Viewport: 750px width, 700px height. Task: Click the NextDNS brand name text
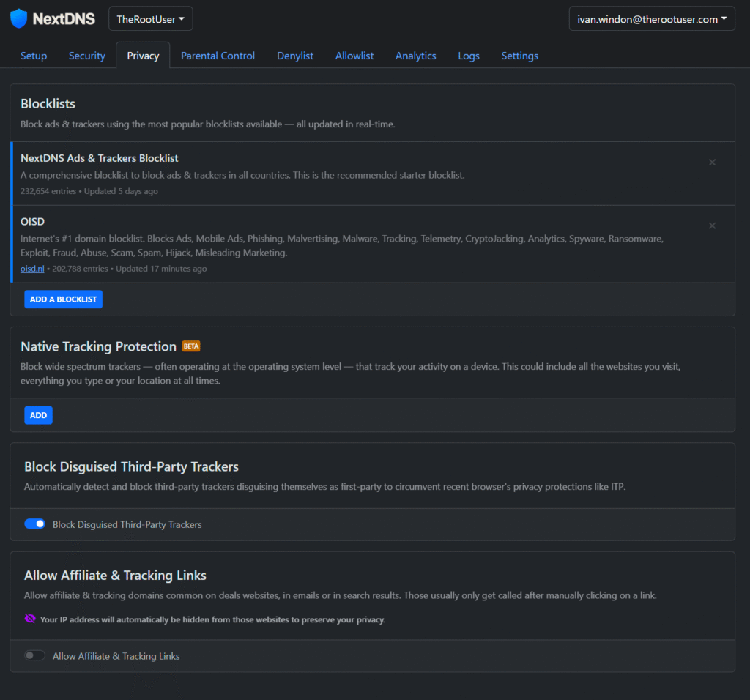click(x=64, y=18)
